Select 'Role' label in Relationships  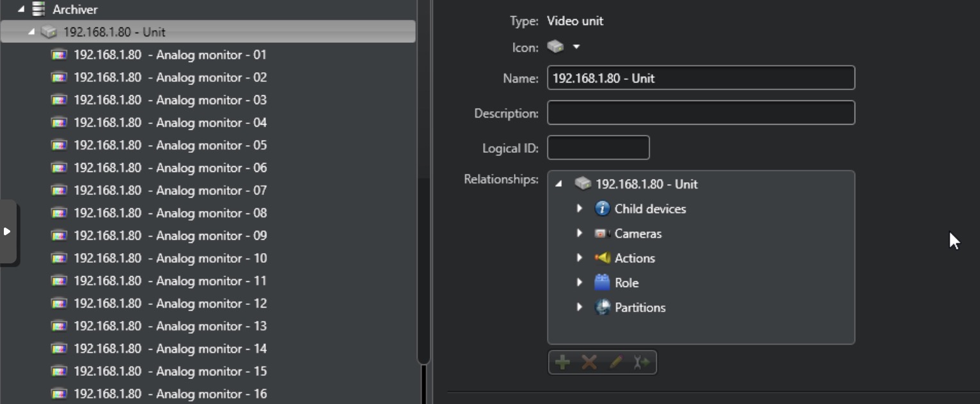[x=626, y=283]
